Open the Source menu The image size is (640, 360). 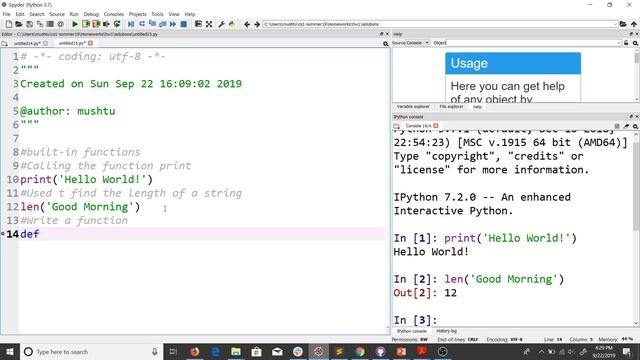click(x=57, y=14)
